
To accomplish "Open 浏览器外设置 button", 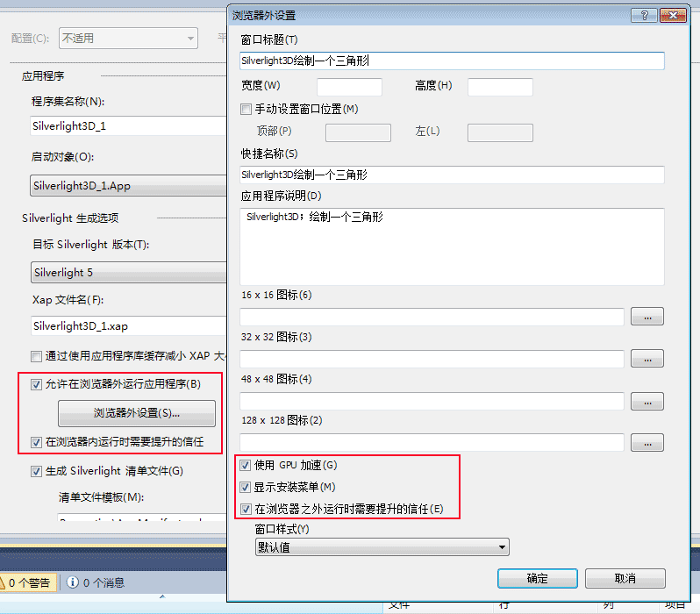I will click(x=136, y=412).
